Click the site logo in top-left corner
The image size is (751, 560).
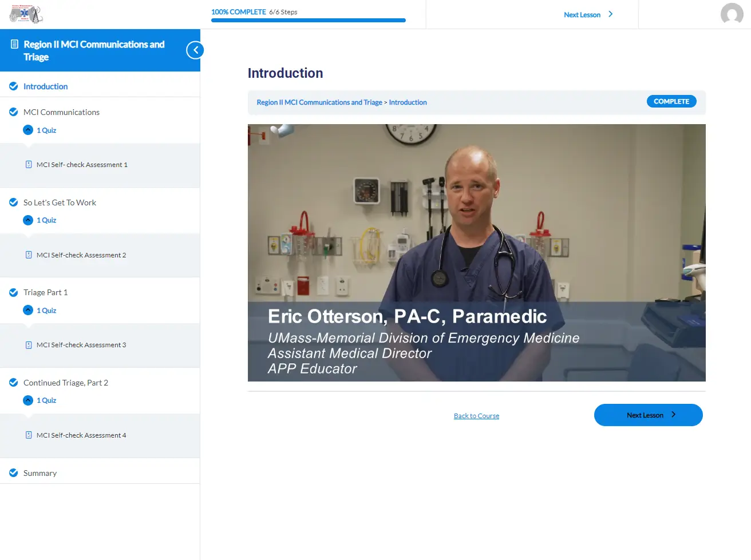coord(26,14)
